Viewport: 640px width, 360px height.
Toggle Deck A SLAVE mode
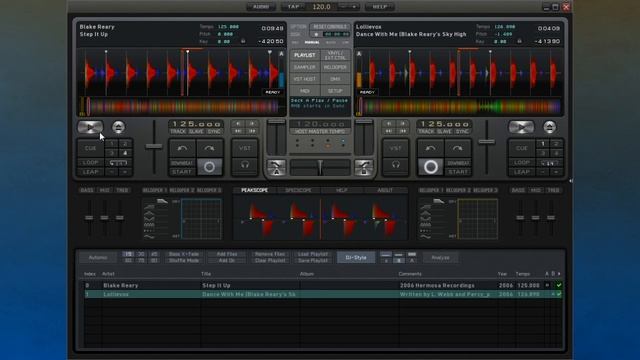pos(196,131)
